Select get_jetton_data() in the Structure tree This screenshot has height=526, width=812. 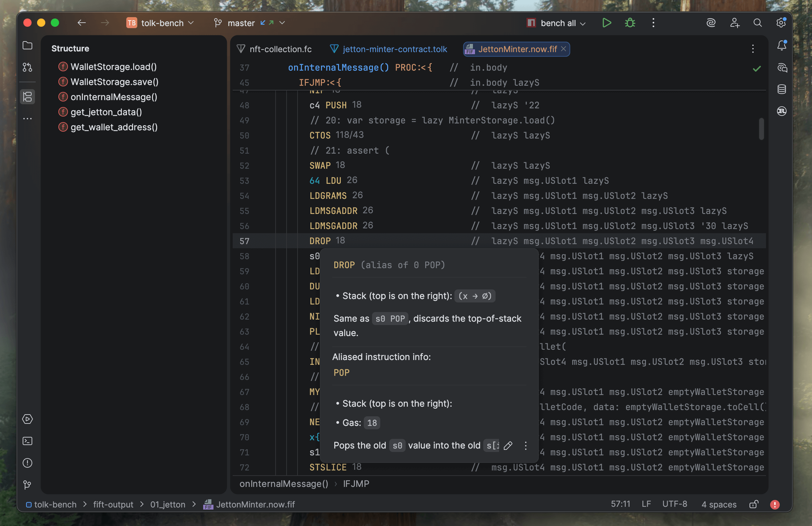106,112
